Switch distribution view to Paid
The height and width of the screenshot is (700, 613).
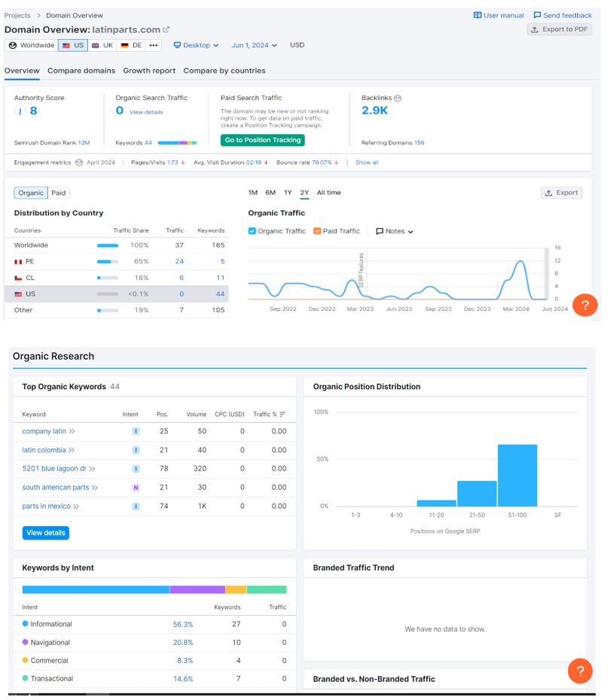coord(59,193)
